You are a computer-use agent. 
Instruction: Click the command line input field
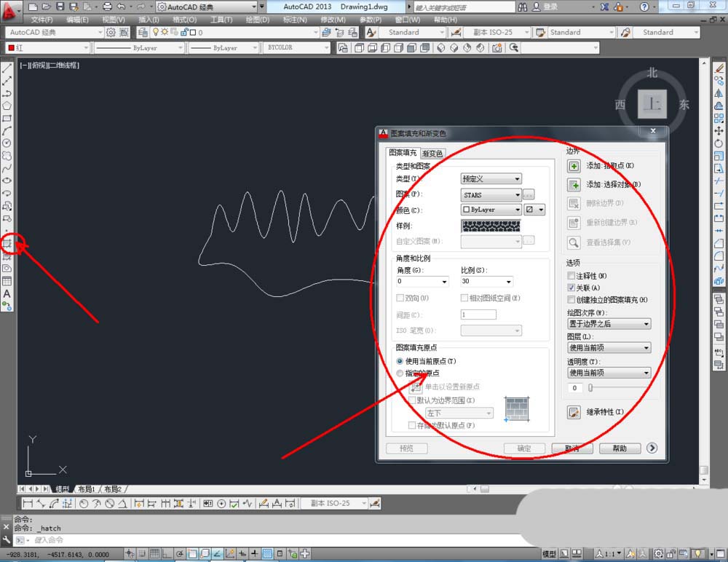(274, 540)
